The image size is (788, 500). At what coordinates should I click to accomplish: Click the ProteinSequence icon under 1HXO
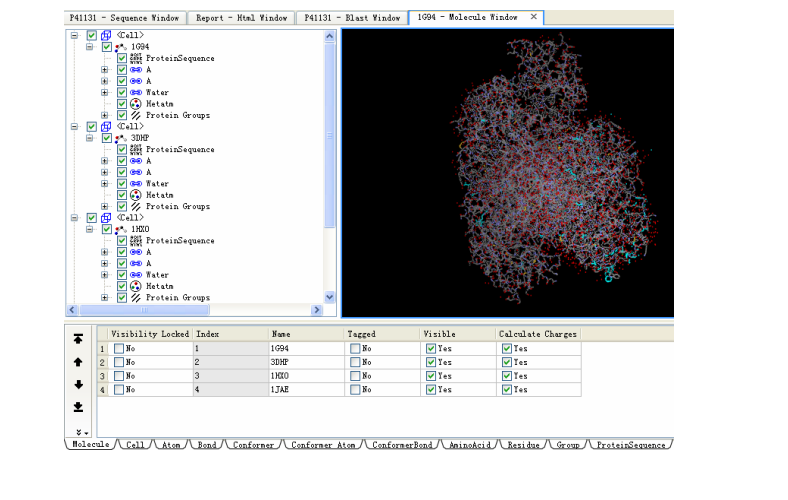pos(135,241)
